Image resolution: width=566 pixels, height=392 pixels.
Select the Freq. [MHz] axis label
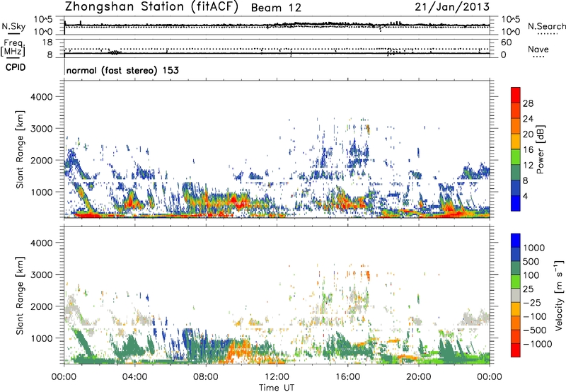pyautogui.click(x=13, y=48)
